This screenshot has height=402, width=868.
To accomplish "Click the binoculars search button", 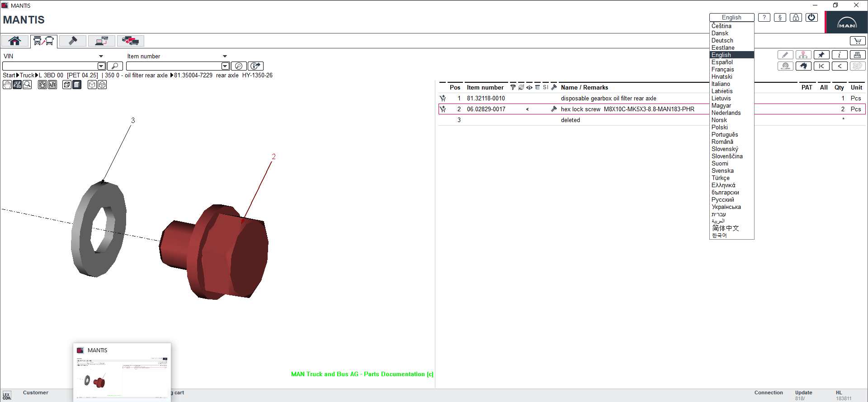I will click(803, 66).
